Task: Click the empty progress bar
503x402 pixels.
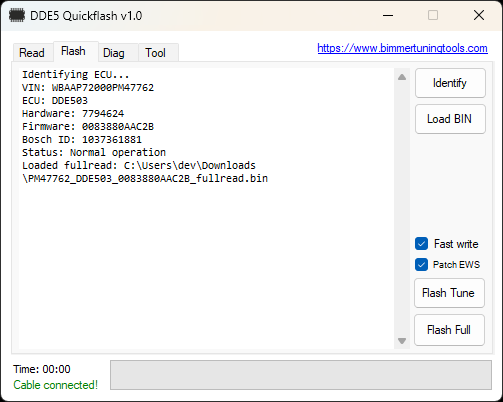Action: pyautogui.click(x=301, y=375)
